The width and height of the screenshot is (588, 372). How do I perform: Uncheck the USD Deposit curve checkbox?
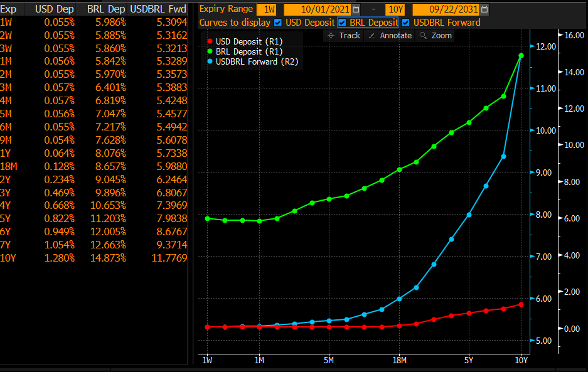coord(278,23)
